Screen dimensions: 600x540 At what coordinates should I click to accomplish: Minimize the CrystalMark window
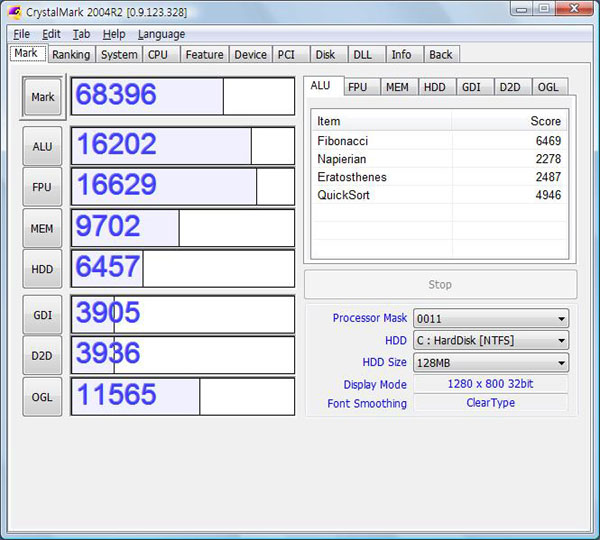pos(521,8)
